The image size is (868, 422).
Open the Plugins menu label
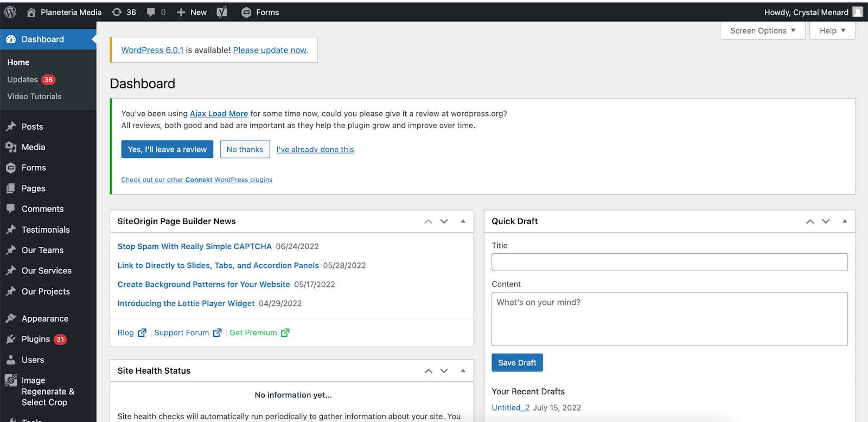tap(36, 339)
